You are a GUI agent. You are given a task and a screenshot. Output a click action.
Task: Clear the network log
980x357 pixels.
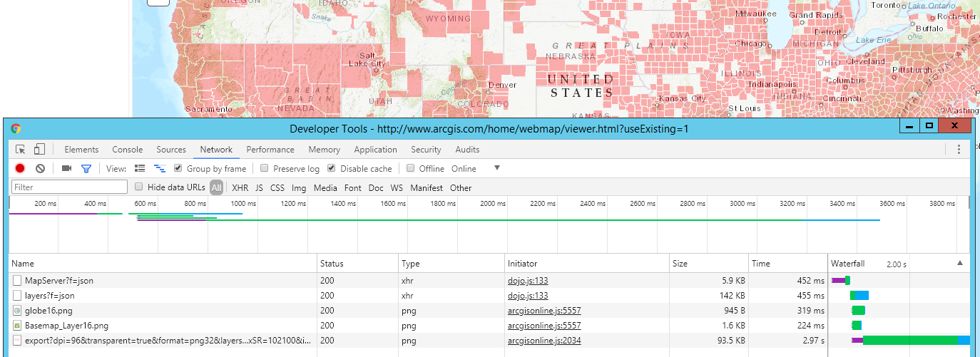tap(41, 169)
